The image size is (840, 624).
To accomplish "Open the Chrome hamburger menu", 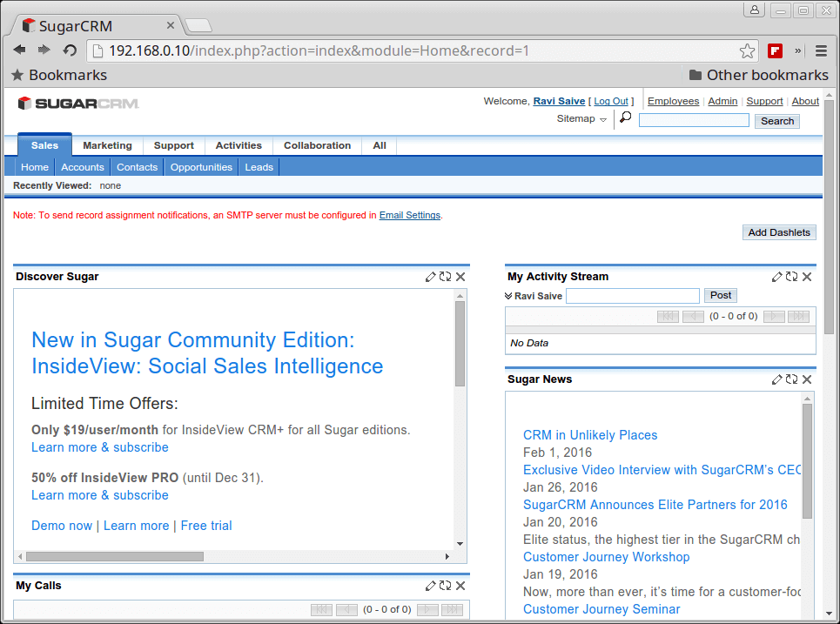I will tap(821, 50).
